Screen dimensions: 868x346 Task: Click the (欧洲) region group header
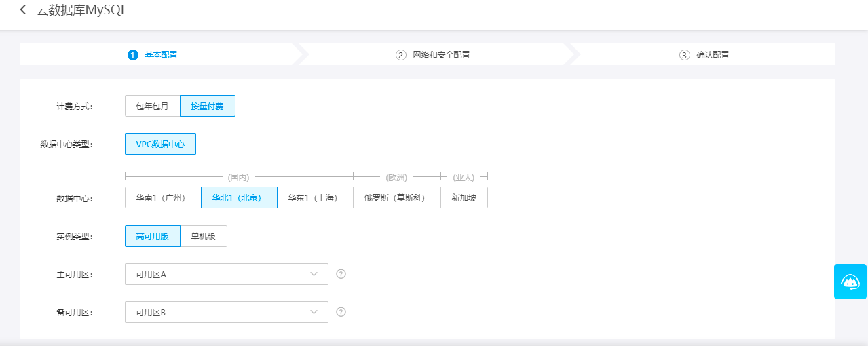[x=397, y=177]
